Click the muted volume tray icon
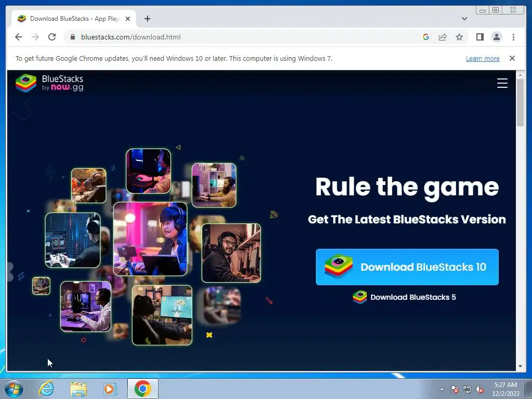 pos(480,390)
